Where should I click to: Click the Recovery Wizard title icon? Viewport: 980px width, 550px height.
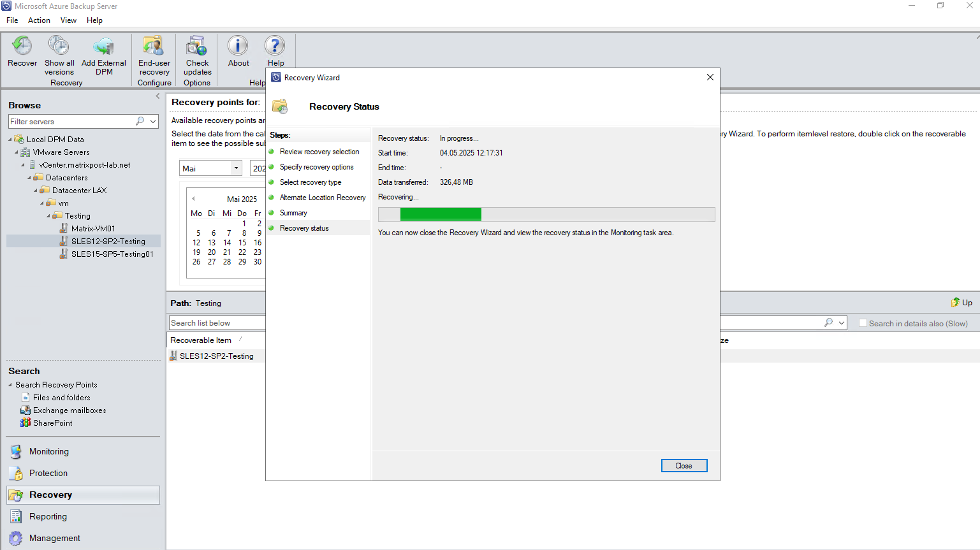[x=276, y=78]
